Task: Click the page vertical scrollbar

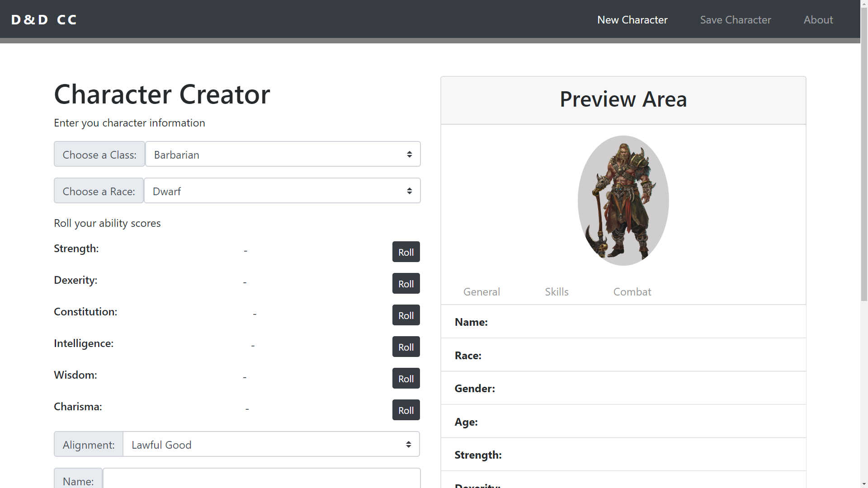Action: 864,154
